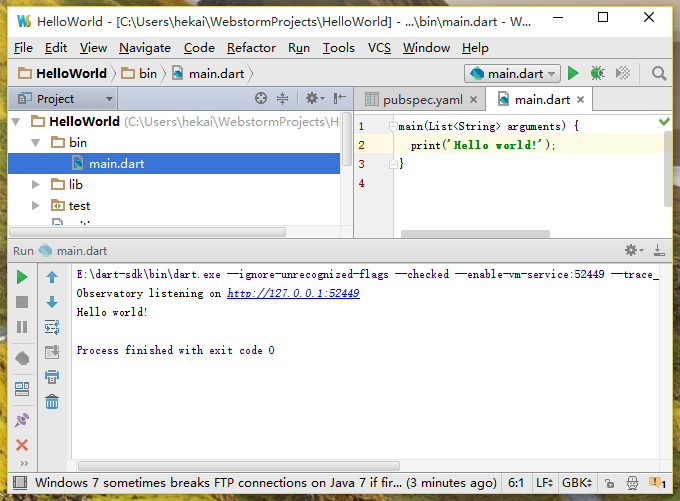The image size is (680, 501).
Task: Click the 6:1 caret position indicator
Action: click(516, 483)
